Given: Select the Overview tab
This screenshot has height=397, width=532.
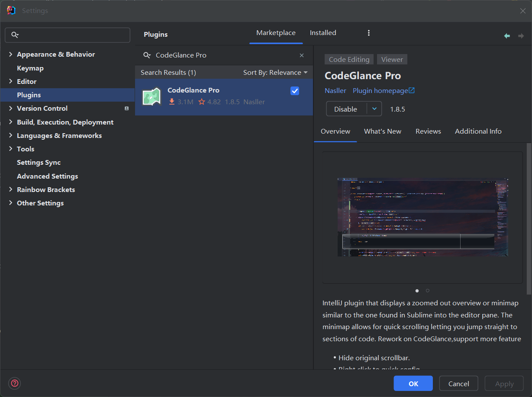Looking at the screenshot, I should (x=335, y=131).
